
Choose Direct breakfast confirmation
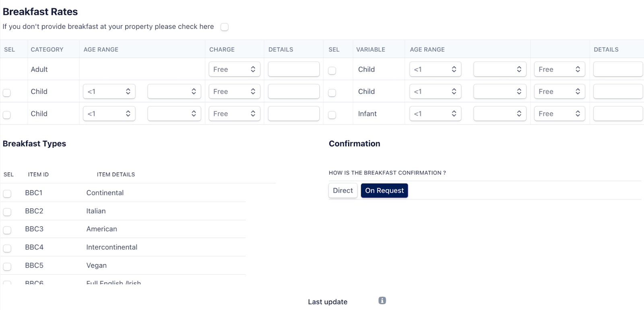[x=343, y=191]
